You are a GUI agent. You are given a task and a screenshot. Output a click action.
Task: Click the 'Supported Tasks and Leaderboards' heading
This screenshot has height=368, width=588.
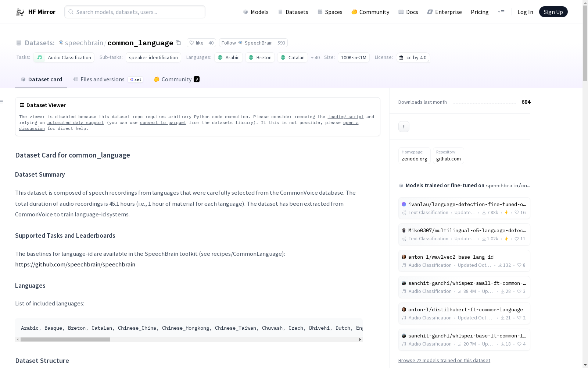click(65, 236)
